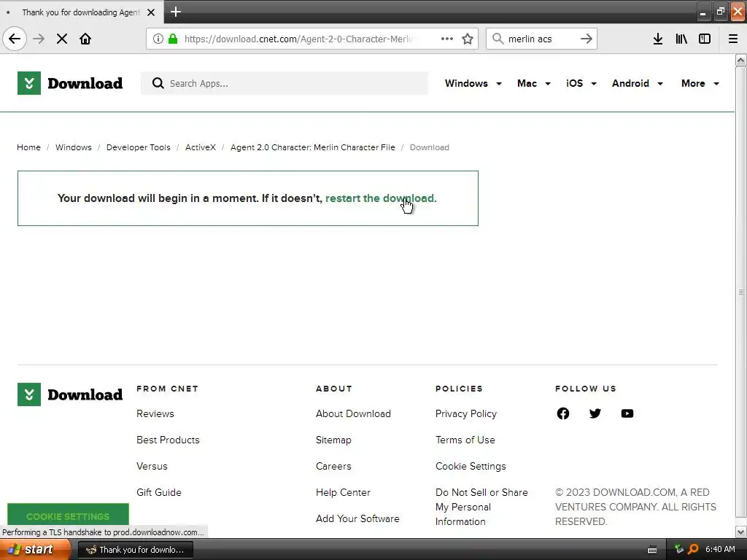Open About Download link
The width and height of the screenshot is (747, 560).
tap(353, 414)
